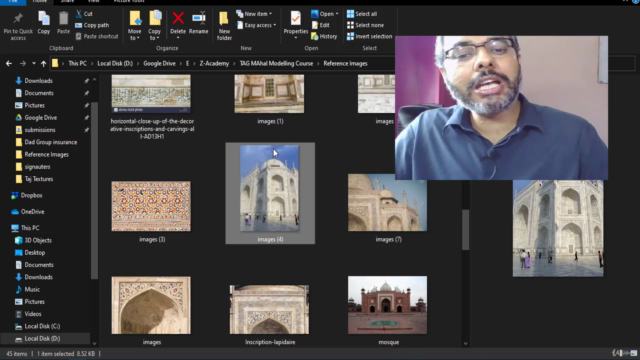Select Local Disk (D:) in sidebar

(42, 338)
